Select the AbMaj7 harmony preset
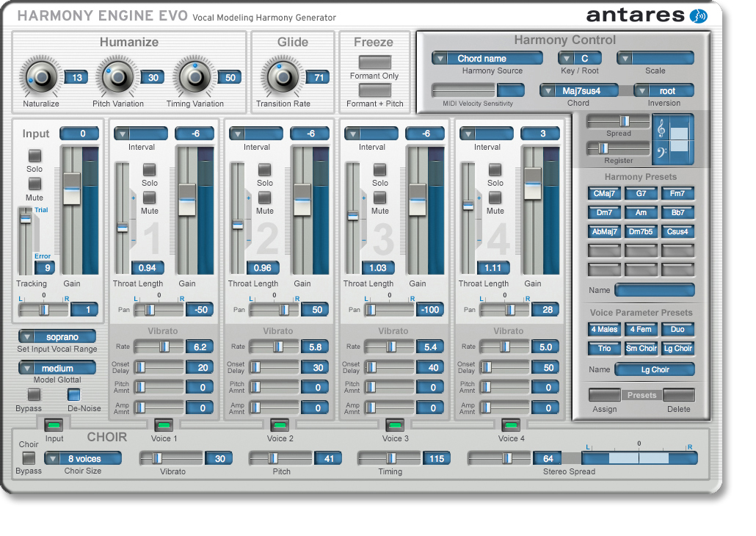756x536 pixels. (x=604, y=231)
